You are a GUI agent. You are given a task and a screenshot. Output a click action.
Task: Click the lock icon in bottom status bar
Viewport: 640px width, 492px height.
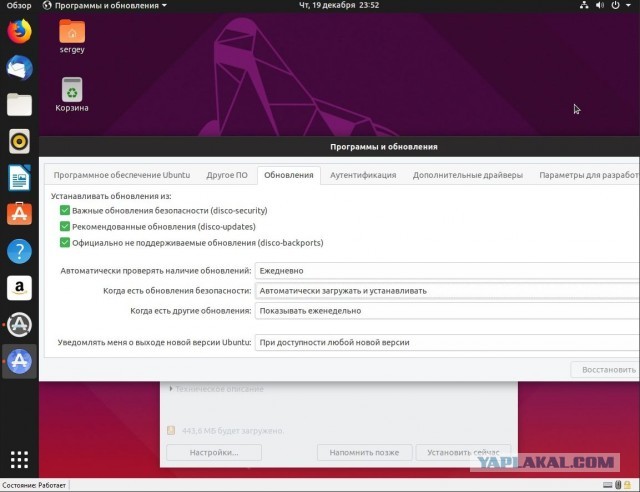(x=627, y=485)
